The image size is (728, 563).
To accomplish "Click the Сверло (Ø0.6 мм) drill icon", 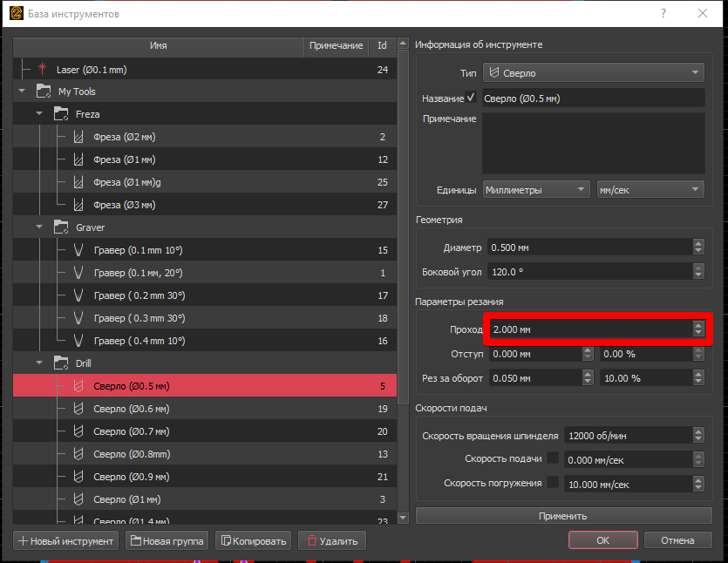I will pos(78,409).
